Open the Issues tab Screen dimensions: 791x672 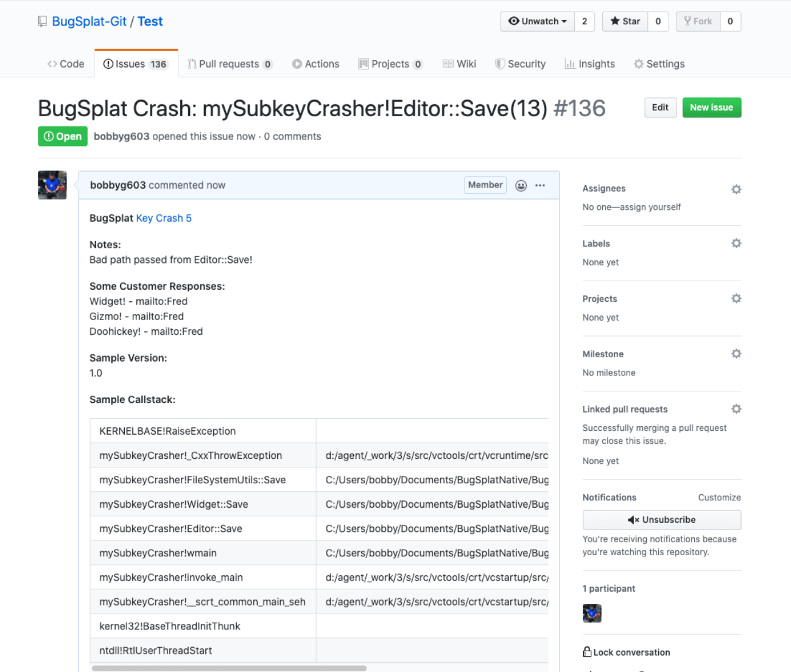pos(136,64)
